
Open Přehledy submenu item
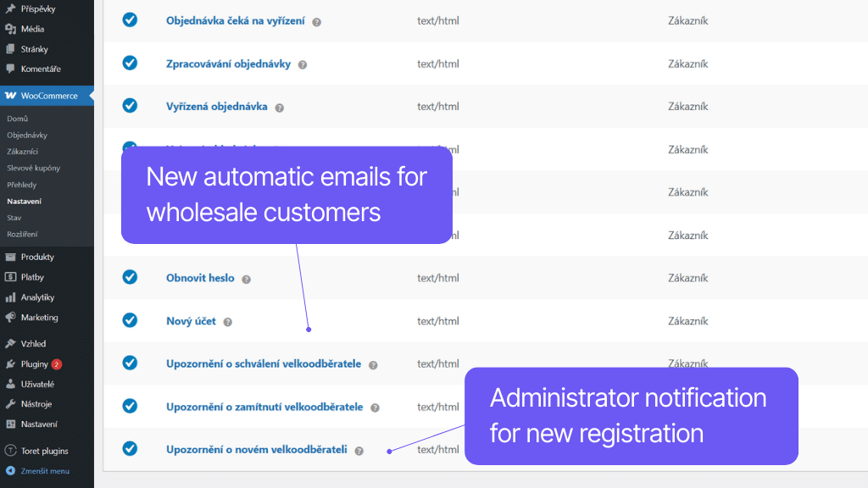(21, 184)
